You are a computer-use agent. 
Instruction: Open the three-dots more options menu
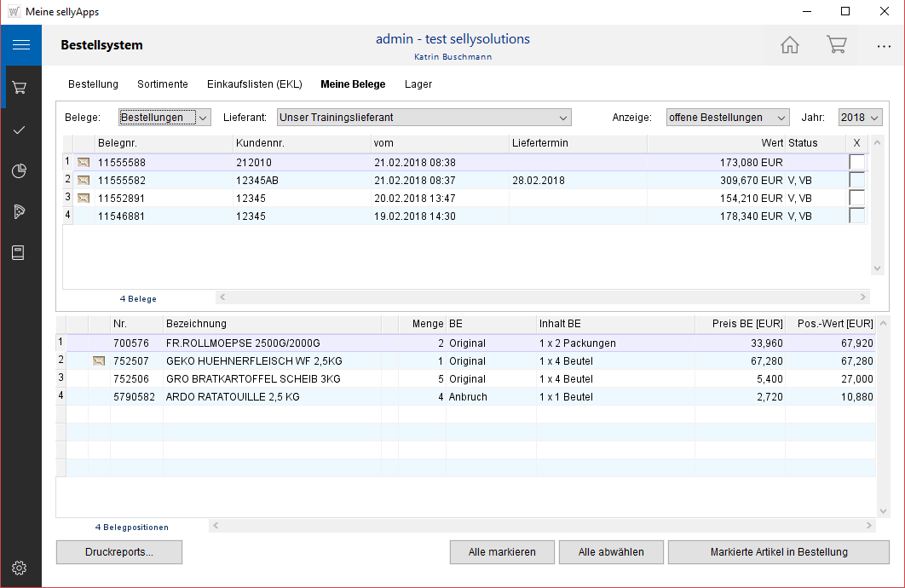(x=883, y=46)
